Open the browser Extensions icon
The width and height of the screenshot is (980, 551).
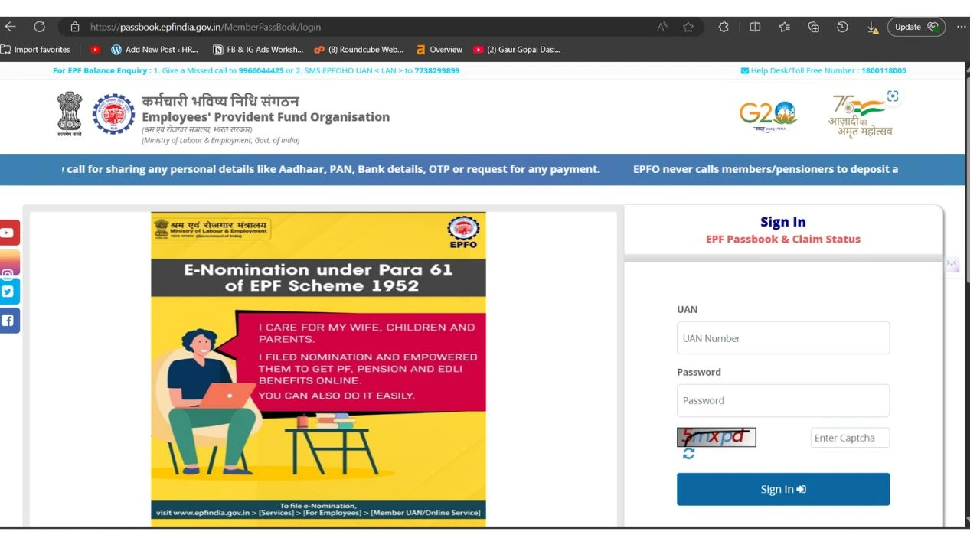pos(724,27)
